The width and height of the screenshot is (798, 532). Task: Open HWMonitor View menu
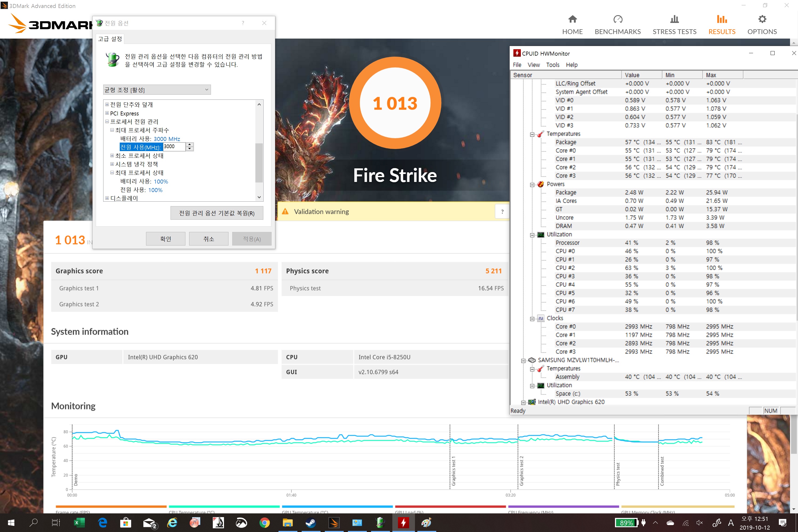[533, 65]
